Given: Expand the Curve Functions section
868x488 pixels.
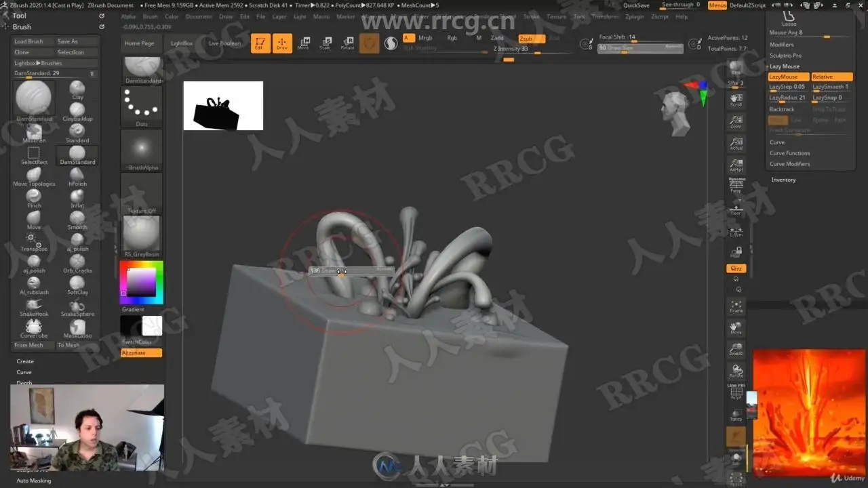Looking at the screenshot, I should [x=789, y=153].
